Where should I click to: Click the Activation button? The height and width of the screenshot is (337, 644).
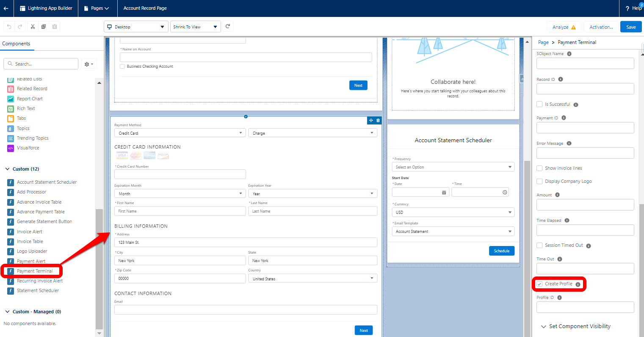pyautogui.click(x=601, y=27)
